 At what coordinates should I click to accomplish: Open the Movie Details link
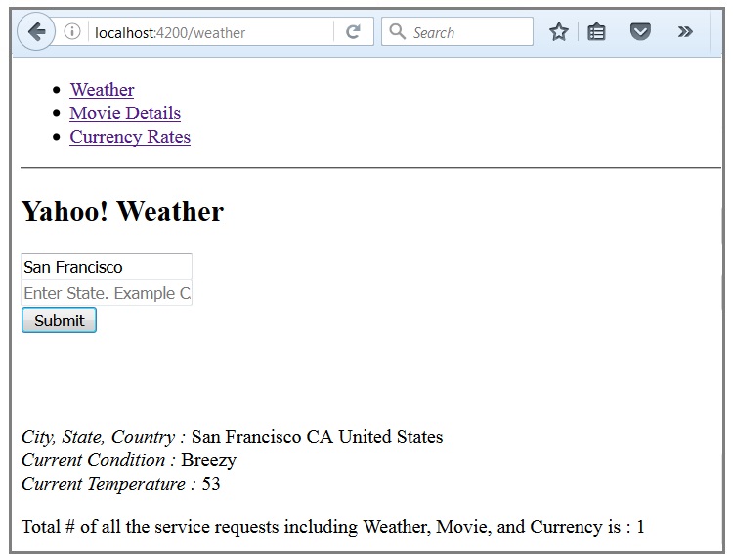(125, 113)
